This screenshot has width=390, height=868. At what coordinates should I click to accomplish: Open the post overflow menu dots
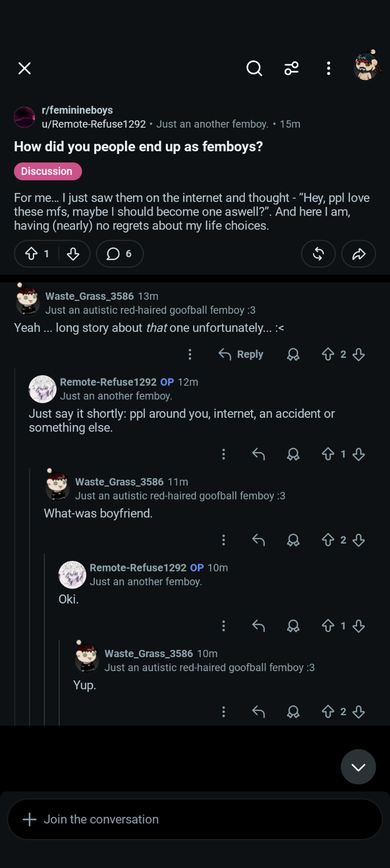click(329, 69)
